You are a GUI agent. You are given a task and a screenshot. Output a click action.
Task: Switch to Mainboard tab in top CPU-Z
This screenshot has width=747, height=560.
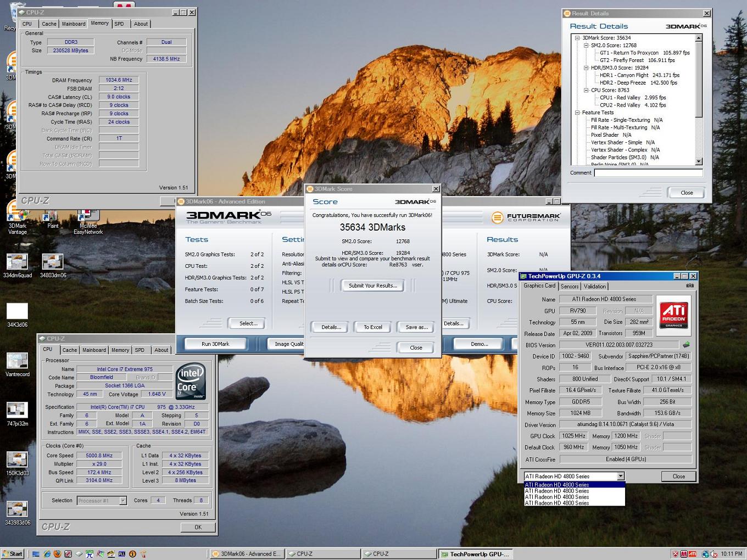click(x=74, y=24)
